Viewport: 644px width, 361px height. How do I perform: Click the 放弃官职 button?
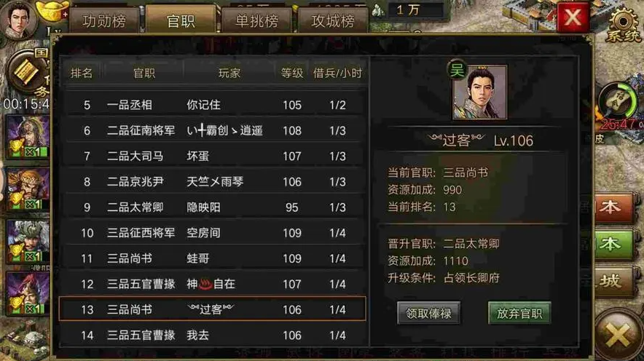[x=519, y=314]
